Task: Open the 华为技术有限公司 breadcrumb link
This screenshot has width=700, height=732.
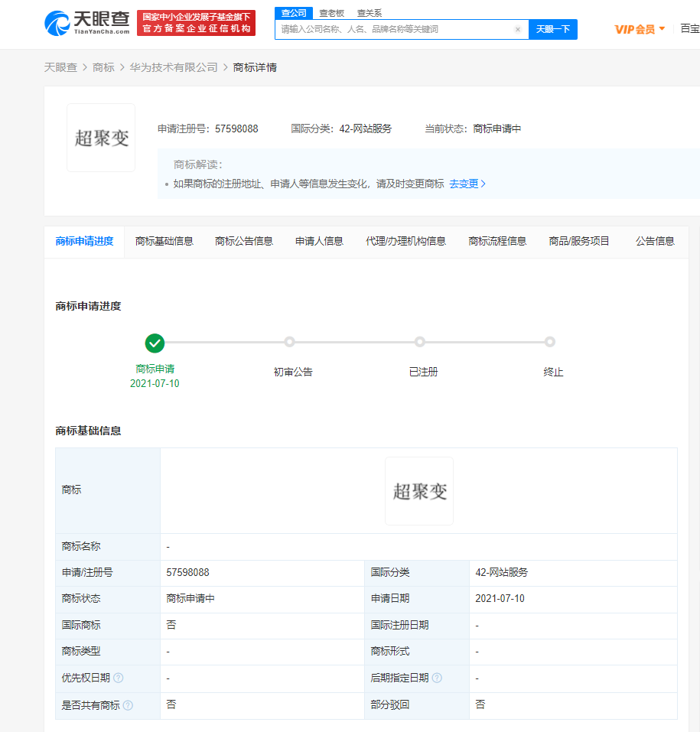Action: [176, 67]
